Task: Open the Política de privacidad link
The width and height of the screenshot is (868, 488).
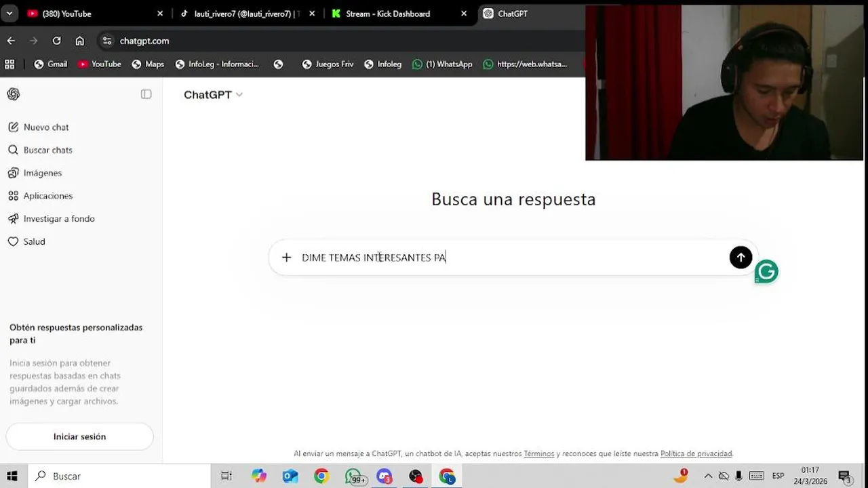Action: click(696, 453)
